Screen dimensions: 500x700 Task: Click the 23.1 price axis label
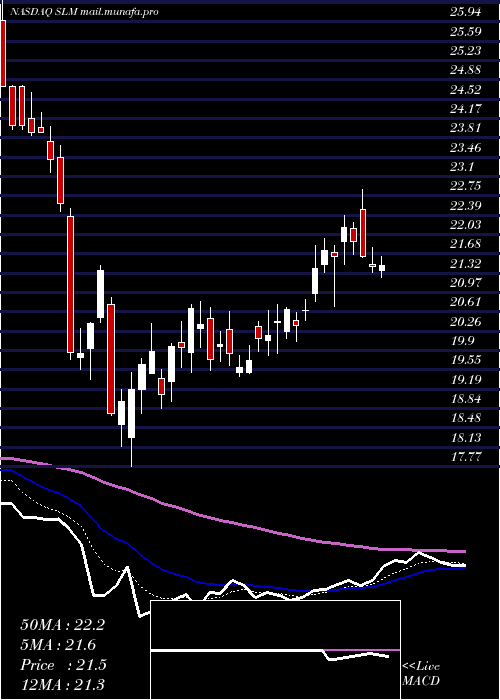pyautogui.click(x=462, y=167)
